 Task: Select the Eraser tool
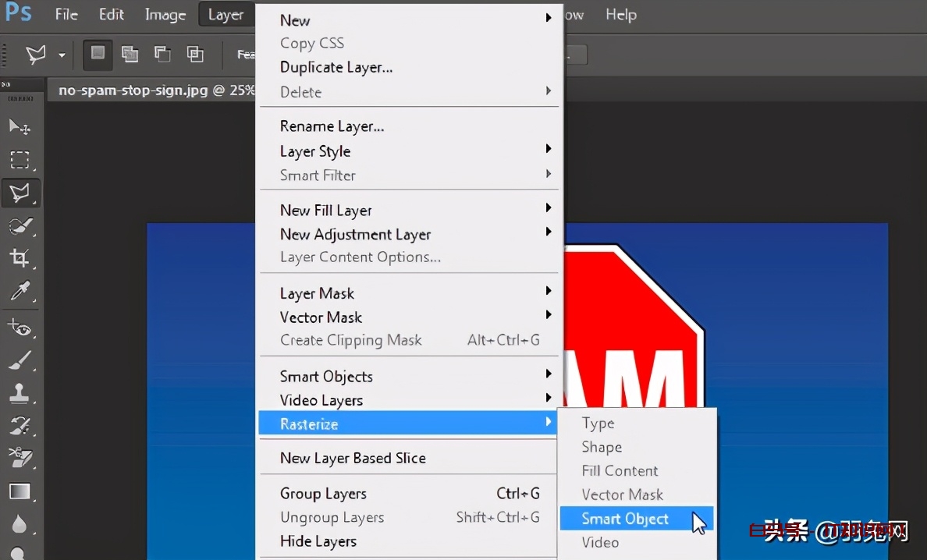click(20, 458)
